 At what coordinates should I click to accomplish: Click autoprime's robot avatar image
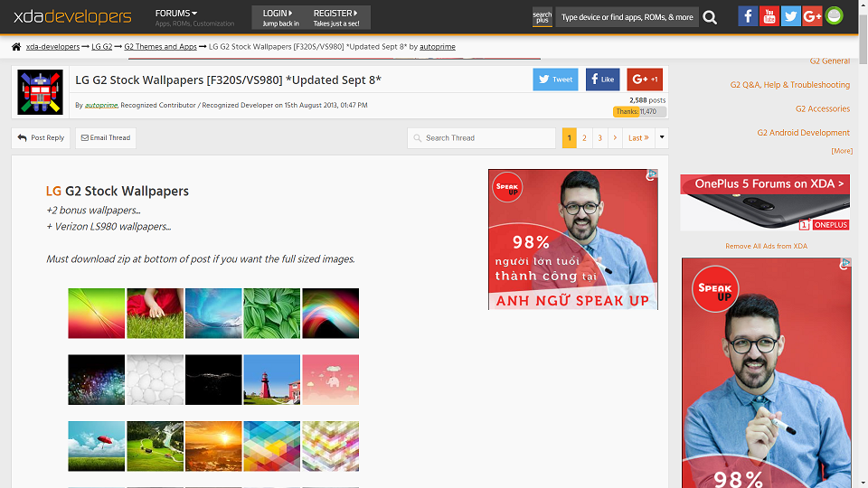click(40, 92)
